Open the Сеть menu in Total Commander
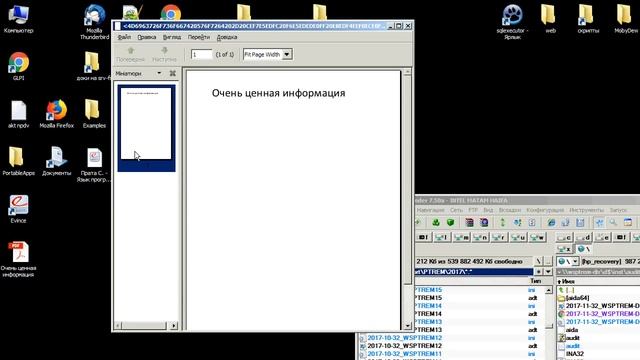This screenshot has height=360, width=640. tap(456, 210)
